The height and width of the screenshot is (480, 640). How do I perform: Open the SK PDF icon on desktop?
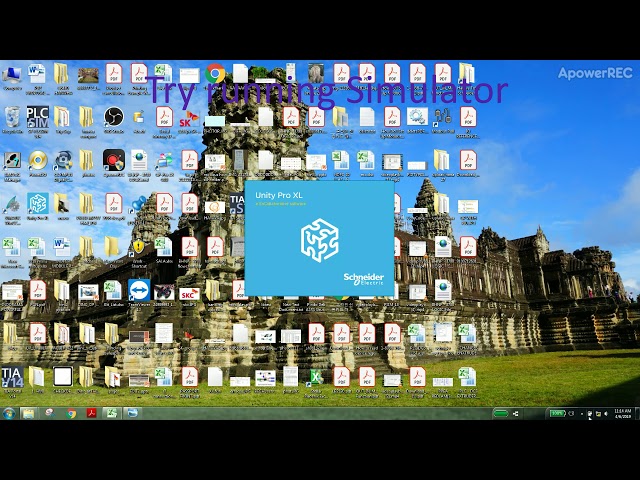pyautogui.click(x=189, y=117)
